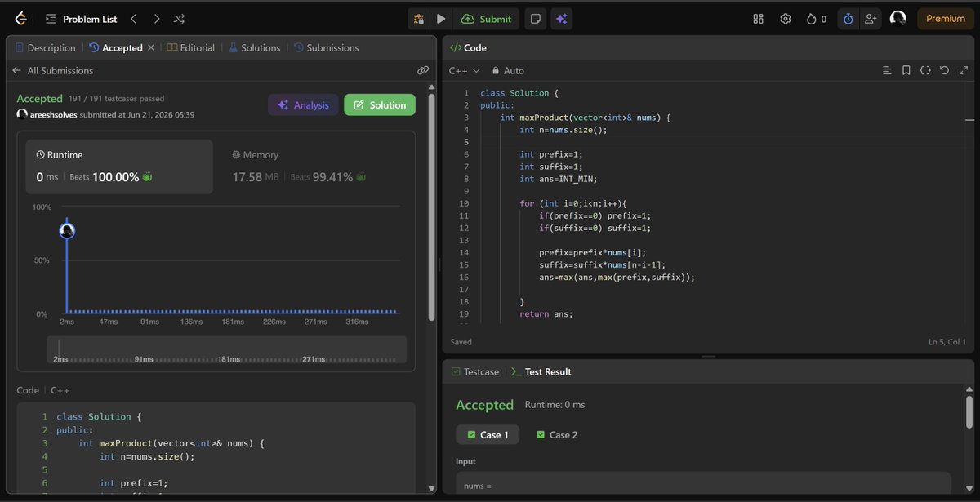
Task: Select the Case 2 test tab
Action: 557,434
